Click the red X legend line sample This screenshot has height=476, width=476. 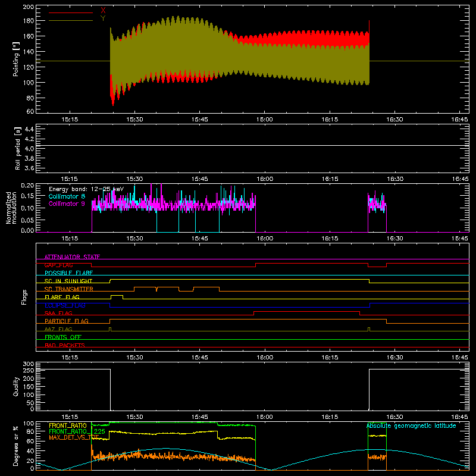(71, 12)
